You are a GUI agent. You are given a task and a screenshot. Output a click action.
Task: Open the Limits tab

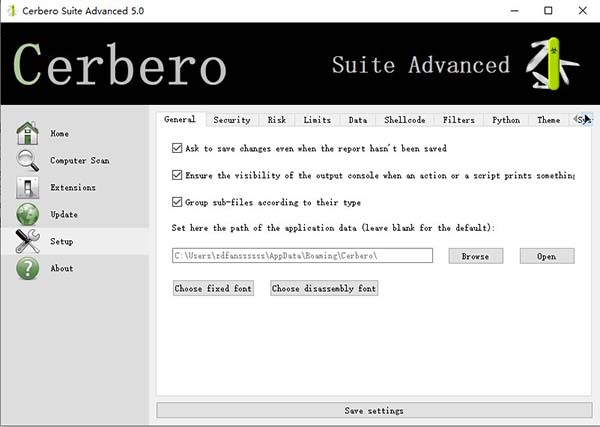coord(317,120)
